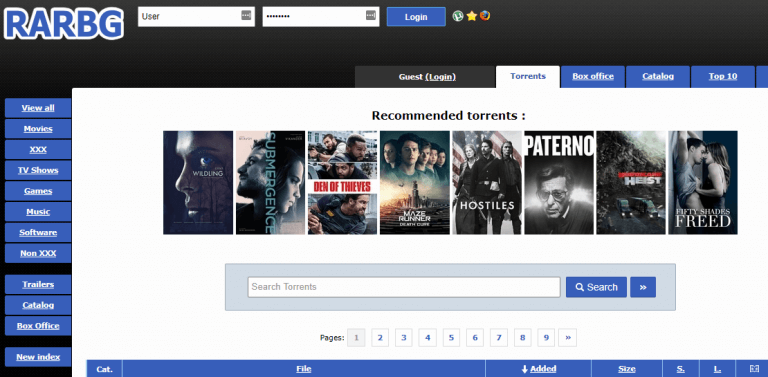Click the yellow star bookmark icon
This screenshot has width=768, height=377.
(x=472, y=16)
